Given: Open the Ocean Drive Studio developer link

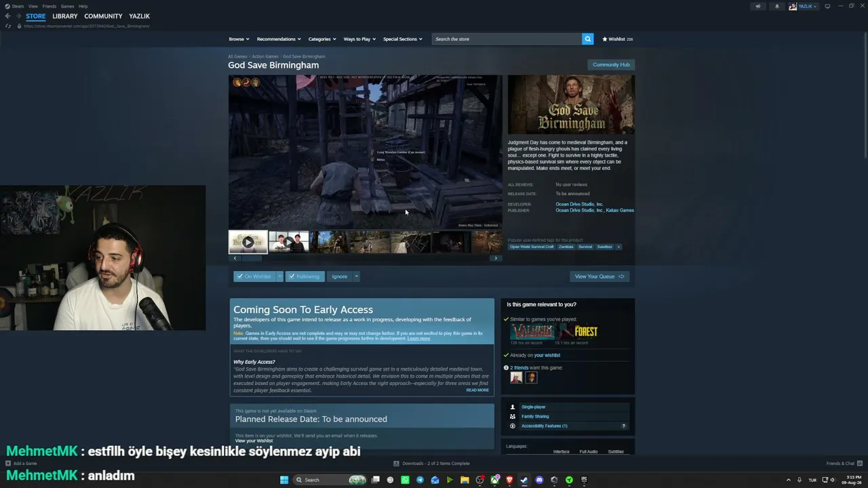Looking at the screenshot, I should [580, 204].
